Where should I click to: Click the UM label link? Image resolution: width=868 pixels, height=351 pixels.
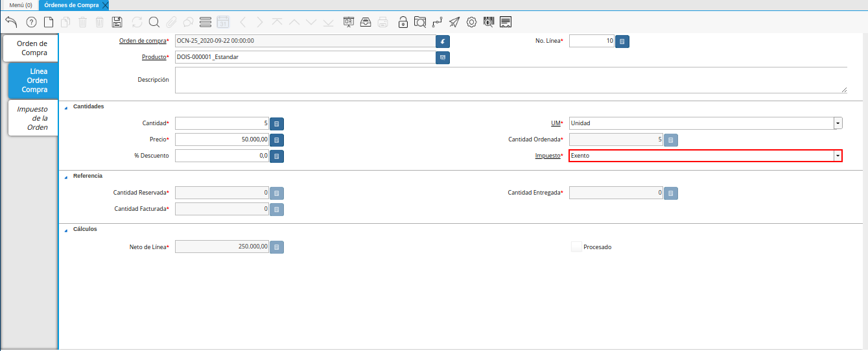pyautogui.click(x=555, y=123)
